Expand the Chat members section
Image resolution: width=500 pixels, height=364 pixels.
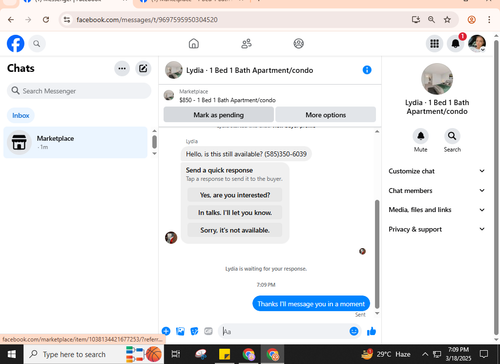436,191
